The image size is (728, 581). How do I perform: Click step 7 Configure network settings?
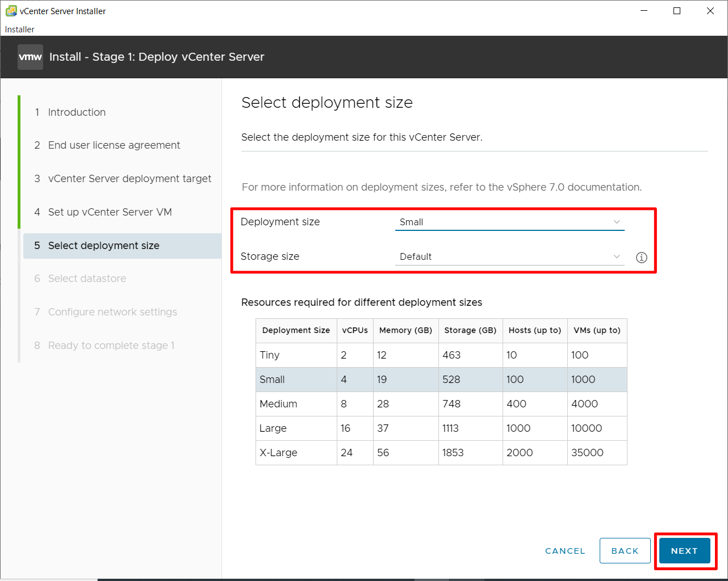[122, 312]
